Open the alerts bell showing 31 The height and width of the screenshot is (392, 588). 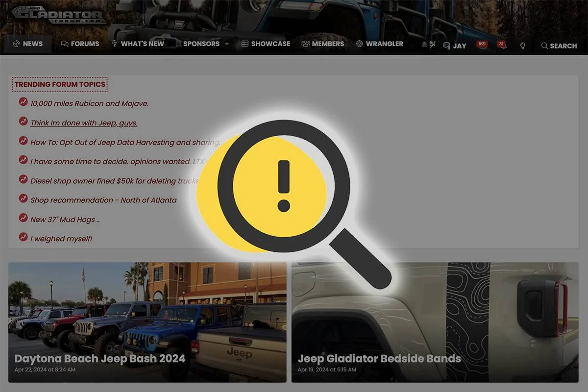tap(502, 45)
